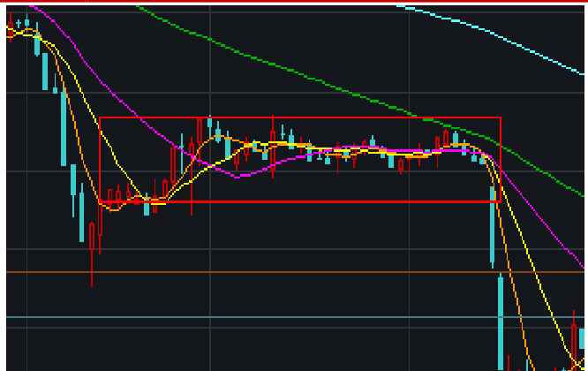Select the red rectangle's left edge
The image size is (588, 371).
[x=100, y=159]
